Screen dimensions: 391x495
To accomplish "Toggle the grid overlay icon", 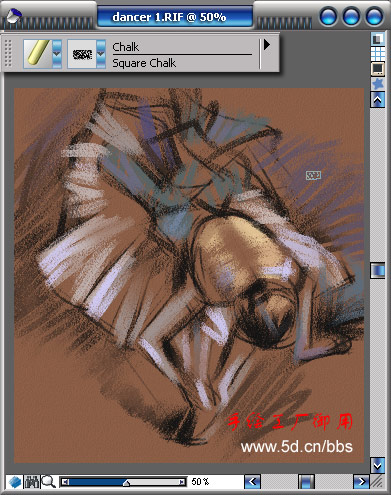I will tap(378, 53).
